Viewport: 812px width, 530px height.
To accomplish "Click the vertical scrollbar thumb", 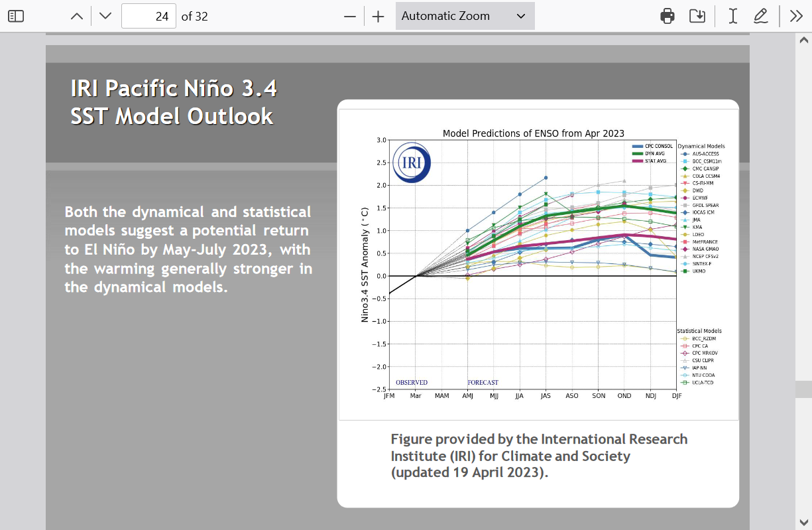I will [x=805, y=389].
